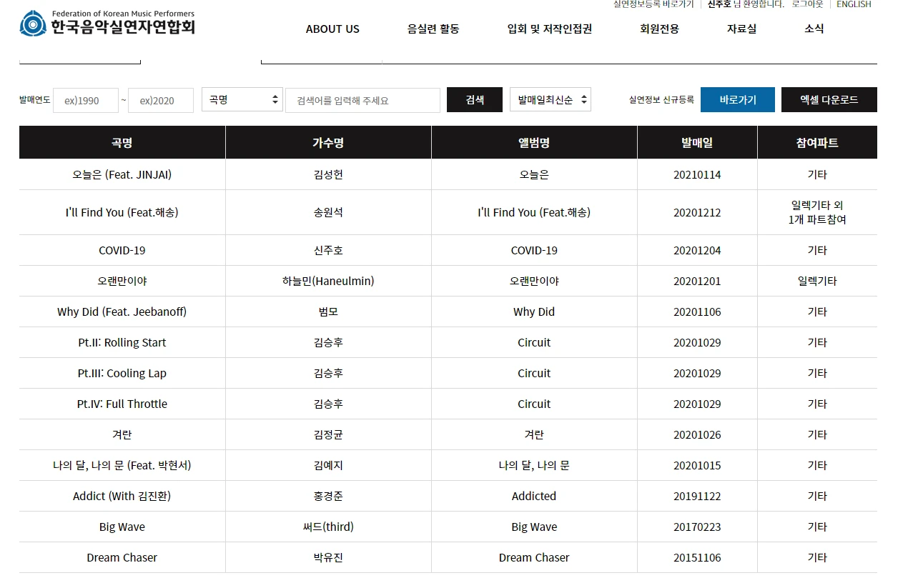
Task: Open the 회원전용 menu
Action: point(659,29)
